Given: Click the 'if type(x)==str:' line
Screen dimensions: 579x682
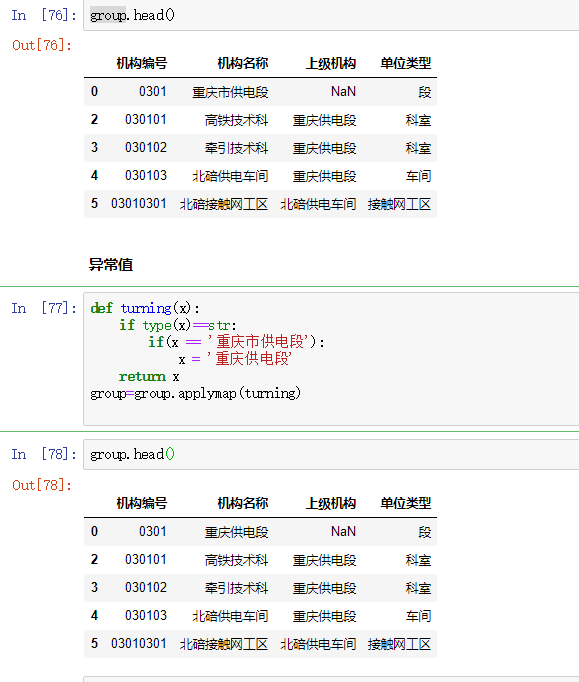Looking at the screenshot, I should click(x=178, y=325).
